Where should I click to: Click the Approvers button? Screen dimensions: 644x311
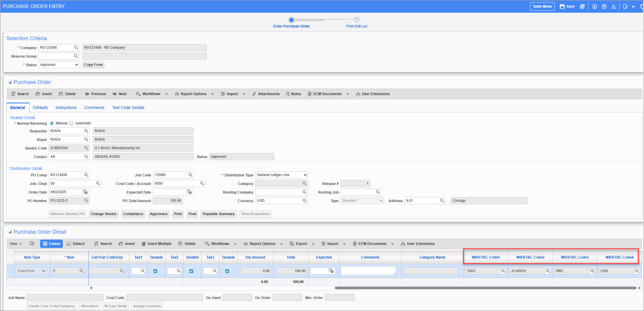point(158,214)
